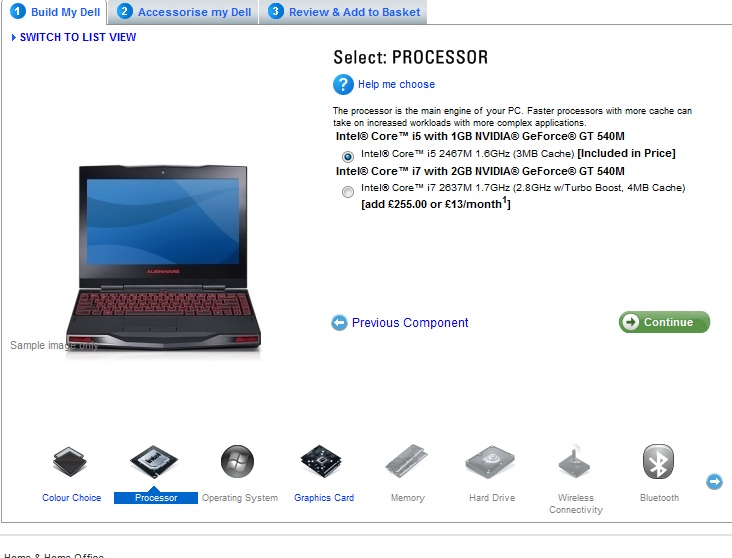Image resolution: width=732 pixels, height=558 pixels.
Task: Select the Core i5 2467M radio button
Action: [x=347, y=156]
